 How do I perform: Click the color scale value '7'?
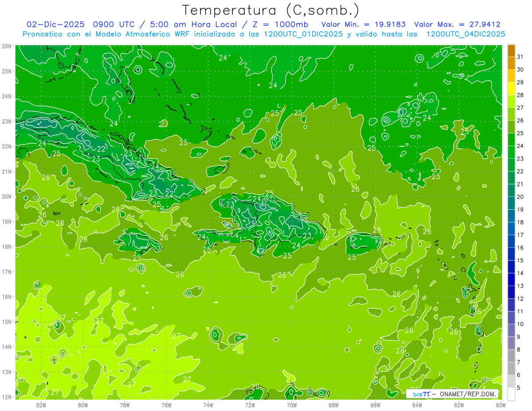coord(519,362)
